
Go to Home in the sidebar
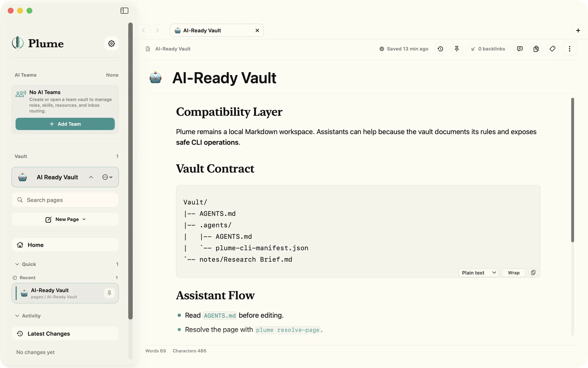(65, 245)
